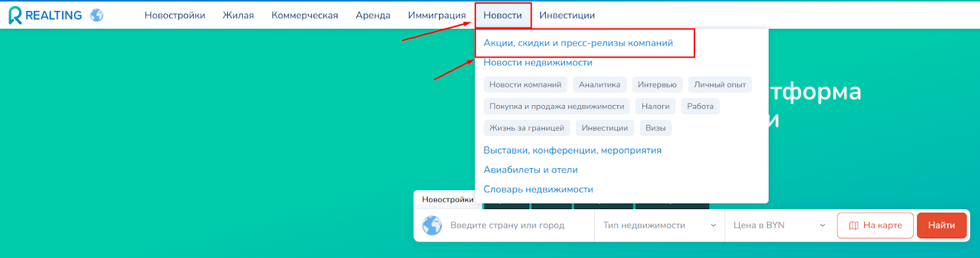Screen dimensions: 980x258
Task: Pick the «Визы» news tag
Action: point(655,128)
